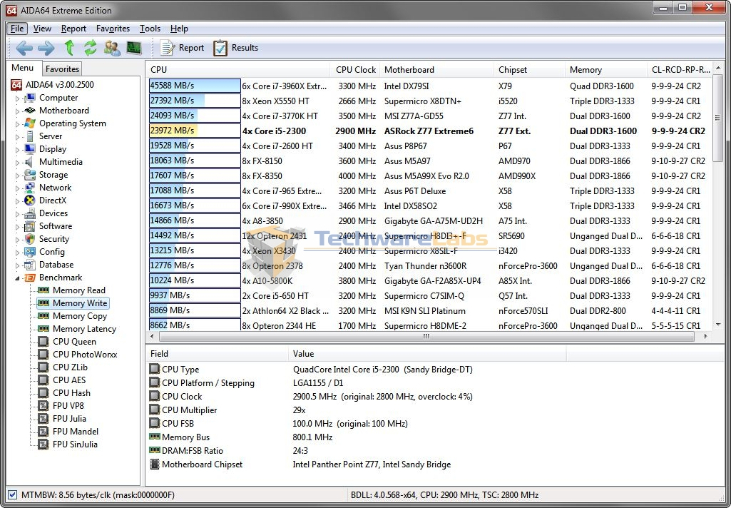Open the Report menu

[x=74, y=28]
